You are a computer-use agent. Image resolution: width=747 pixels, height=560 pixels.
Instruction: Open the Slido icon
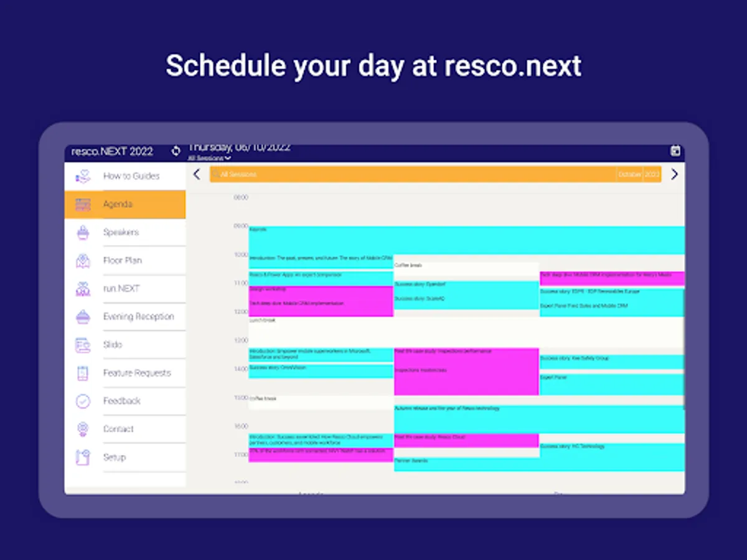pyautogui.click(x=83, y=345)
